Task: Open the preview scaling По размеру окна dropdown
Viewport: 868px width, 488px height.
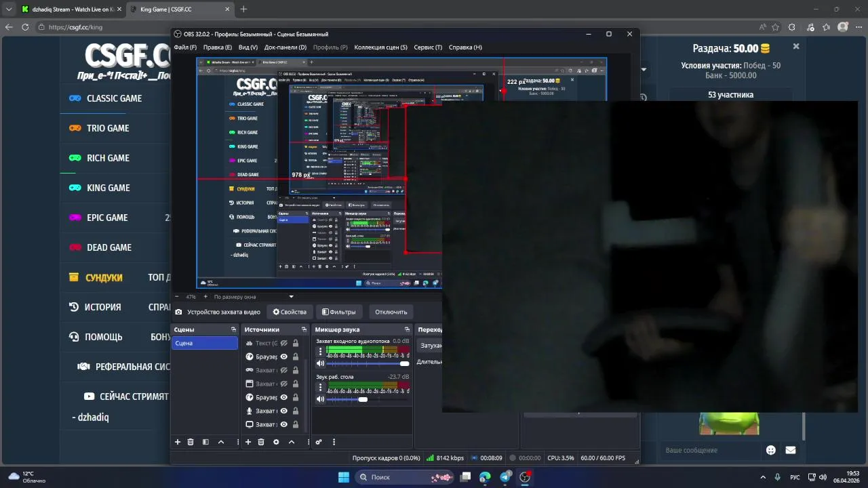Action: point(254,297)
